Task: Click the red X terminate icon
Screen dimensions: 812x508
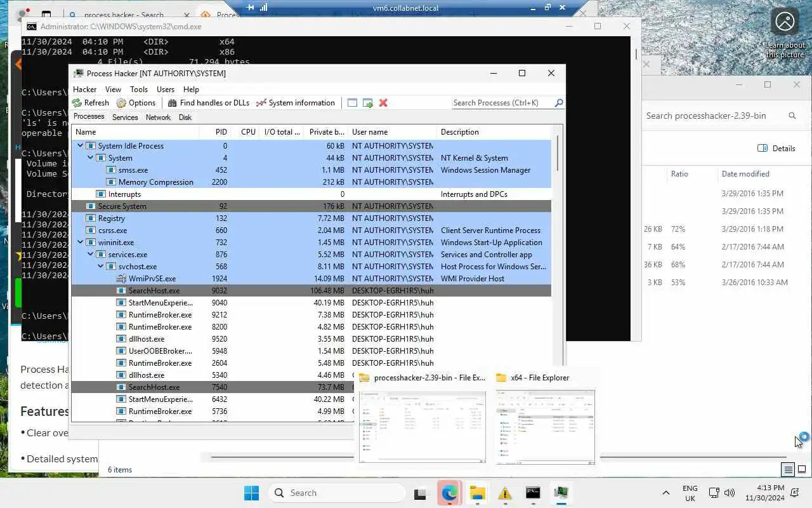Action: (x=383, y=103)
